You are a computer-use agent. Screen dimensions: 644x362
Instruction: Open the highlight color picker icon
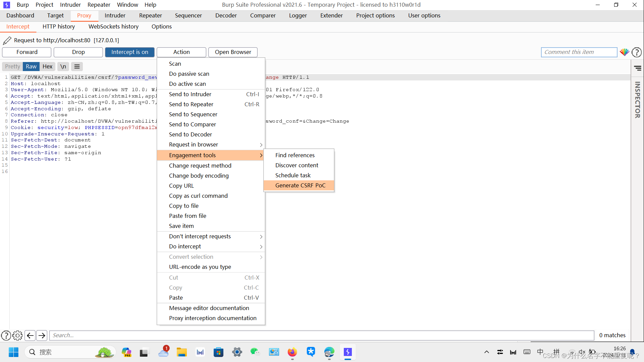[x=624, y=52]
